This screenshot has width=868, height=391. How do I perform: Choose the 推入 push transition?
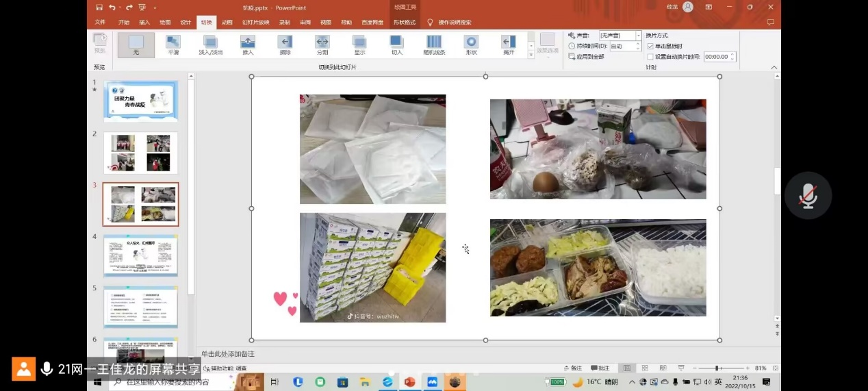pyautogui.click(x=248, y=45)
